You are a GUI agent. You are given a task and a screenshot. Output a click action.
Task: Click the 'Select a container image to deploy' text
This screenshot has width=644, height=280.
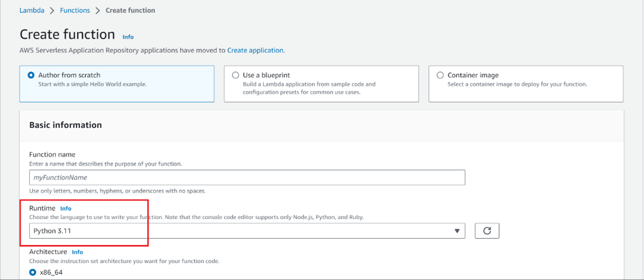(517, 84)
